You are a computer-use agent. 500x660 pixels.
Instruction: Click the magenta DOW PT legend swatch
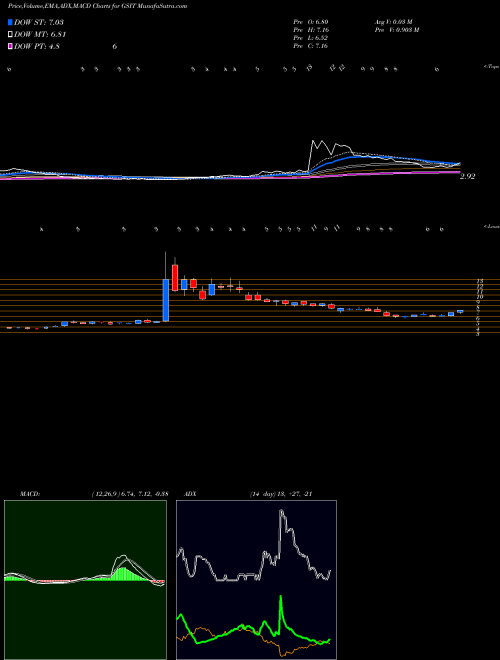10,46
